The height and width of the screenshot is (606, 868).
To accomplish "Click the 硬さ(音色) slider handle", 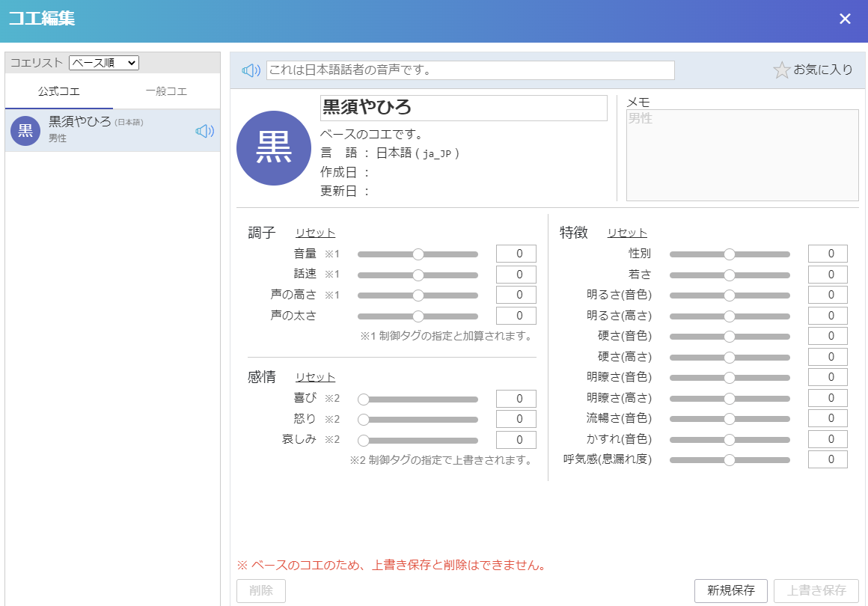I will (x=730, y=337).
